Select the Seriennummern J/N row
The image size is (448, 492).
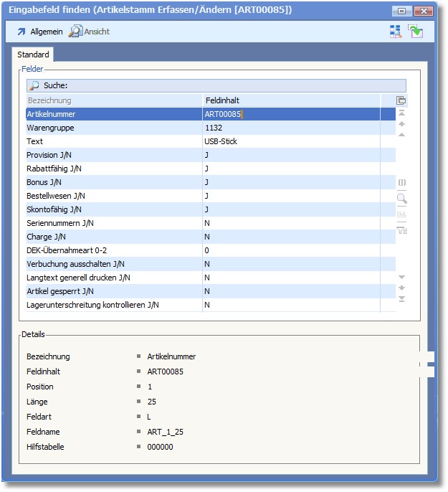115,223
